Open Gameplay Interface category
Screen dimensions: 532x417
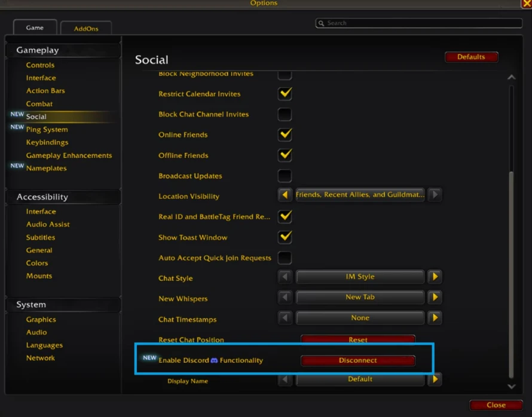pos(41,78)
